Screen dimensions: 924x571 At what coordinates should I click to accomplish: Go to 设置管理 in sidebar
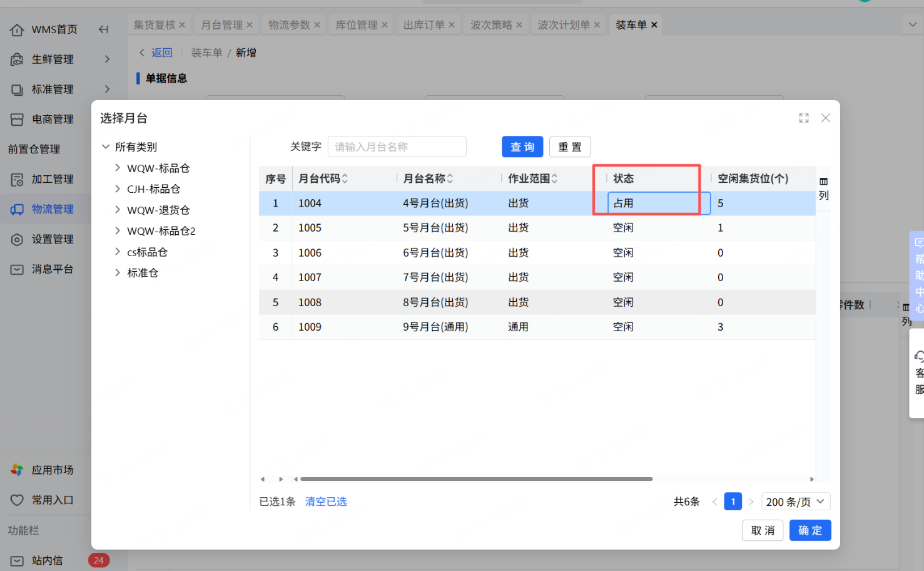click(53, 239)
